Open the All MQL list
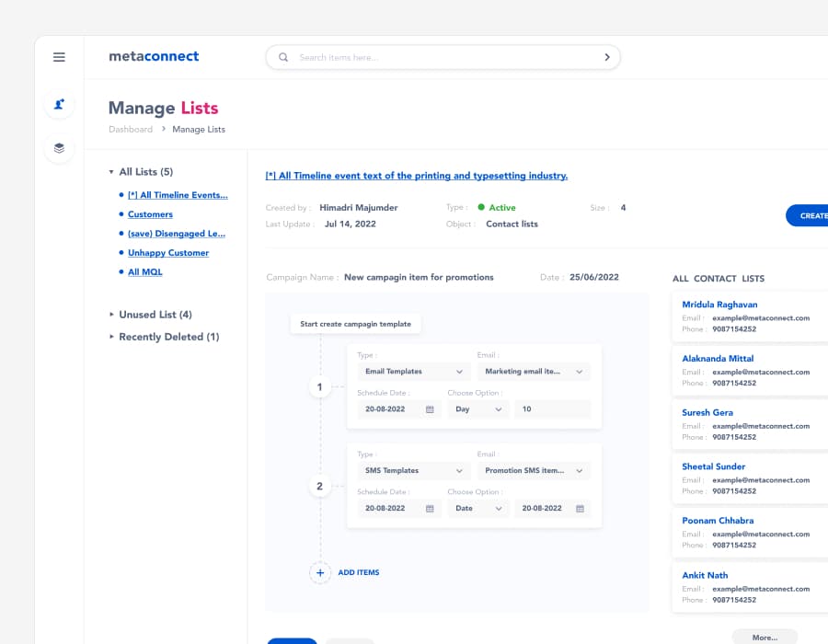The height and width of the screenshot is (644, 828). pos(145,271)
